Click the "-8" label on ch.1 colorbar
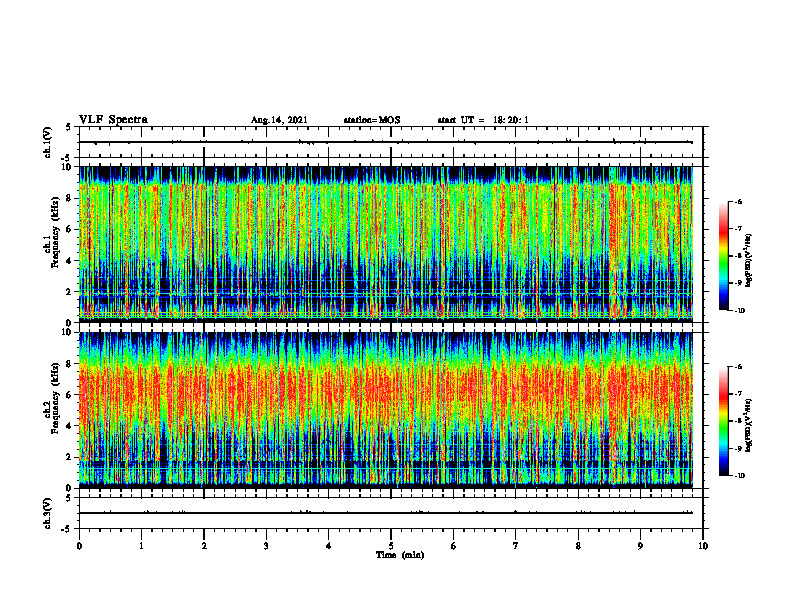792x612 pixels. (739, 256)
